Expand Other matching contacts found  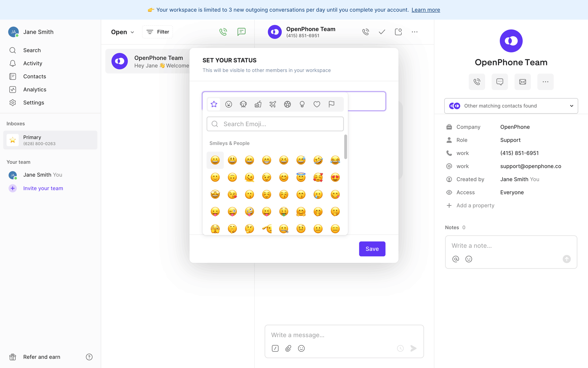coord(511,106)
